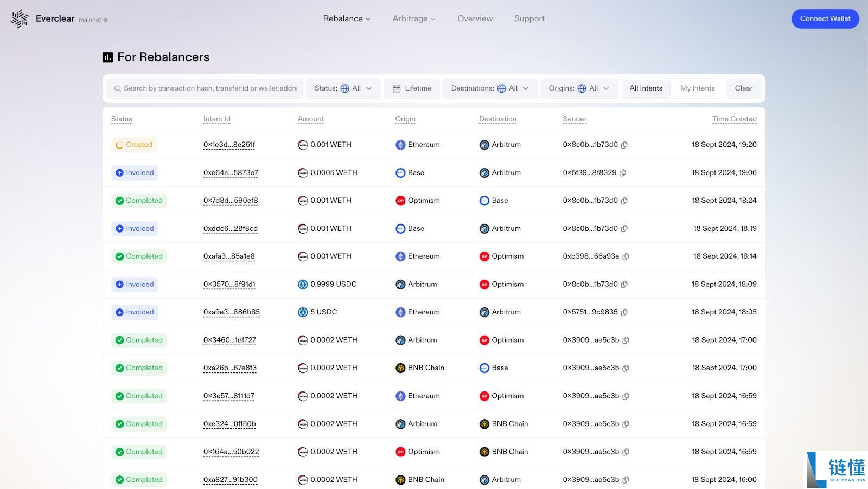Viewport: 868px width, 489px height.
Task: Open intent 0xe64a...5873e7 details
Action: (231, 173)
